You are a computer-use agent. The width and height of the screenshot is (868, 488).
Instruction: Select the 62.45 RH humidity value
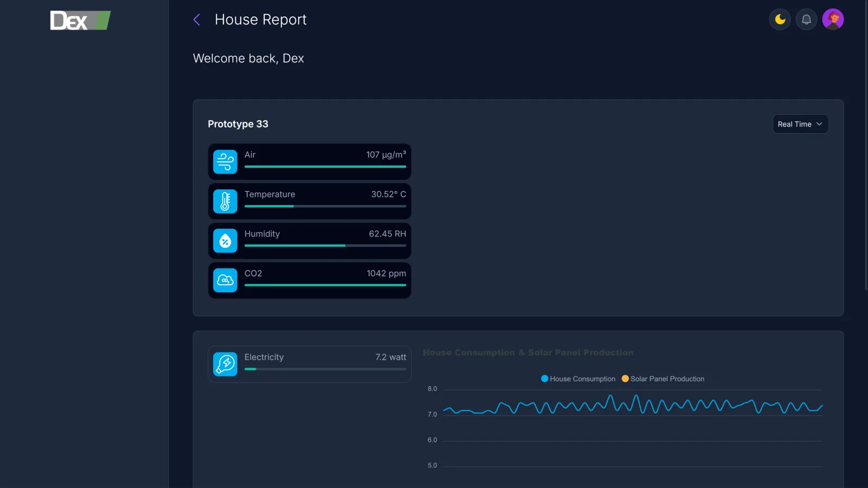point(387,234)
